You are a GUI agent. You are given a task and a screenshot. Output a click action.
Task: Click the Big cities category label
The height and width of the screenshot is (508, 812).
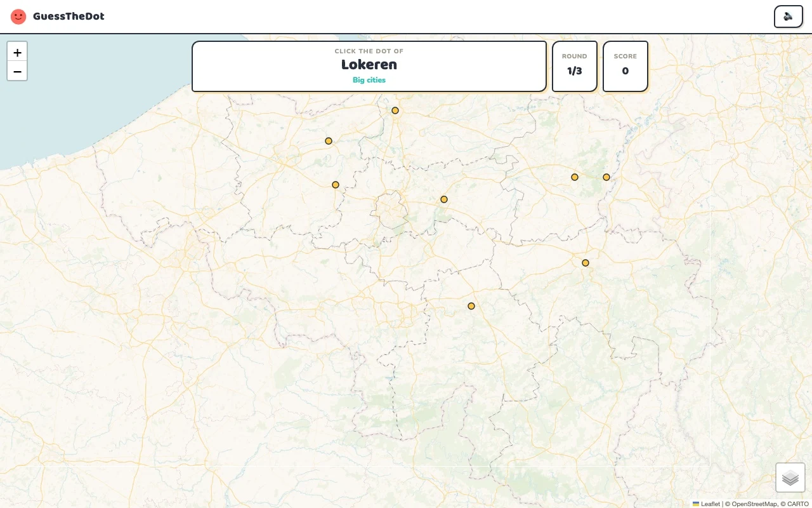coord(369,80)
